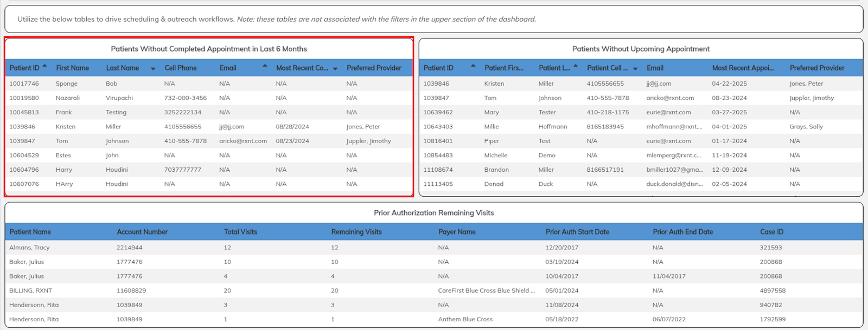The width and height of the screenshot is (868, 330).
Task: Sort by Preferred Provider in Last 6 Months table
Action: pyautogui.click(x=374, y=68)
